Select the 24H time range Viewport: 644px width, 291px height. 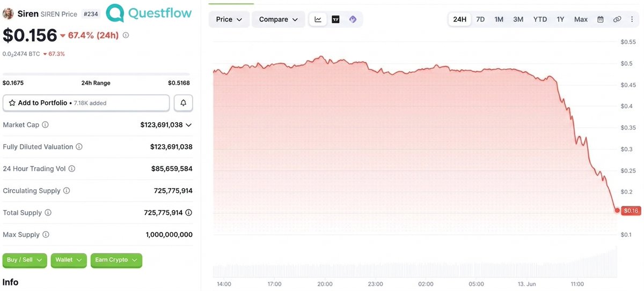click(459, 19)
